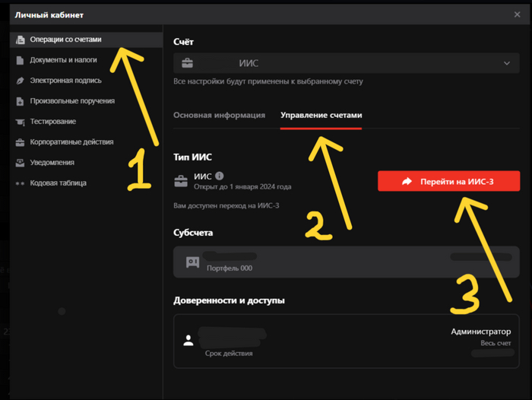
Task: Click the user icon in Доверенности и доступы
Action: pyautogui.click(x=188, y=340)
